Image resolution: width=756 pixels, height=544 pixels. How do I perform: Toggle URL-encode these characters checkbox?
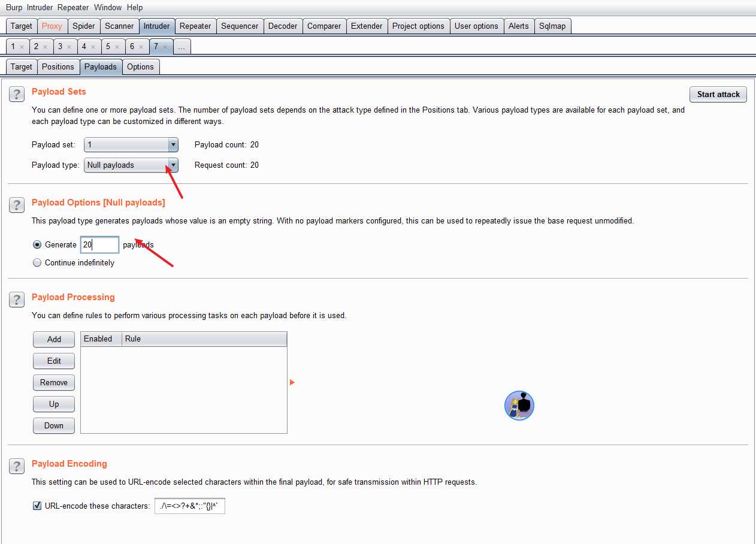pos(37,506)
